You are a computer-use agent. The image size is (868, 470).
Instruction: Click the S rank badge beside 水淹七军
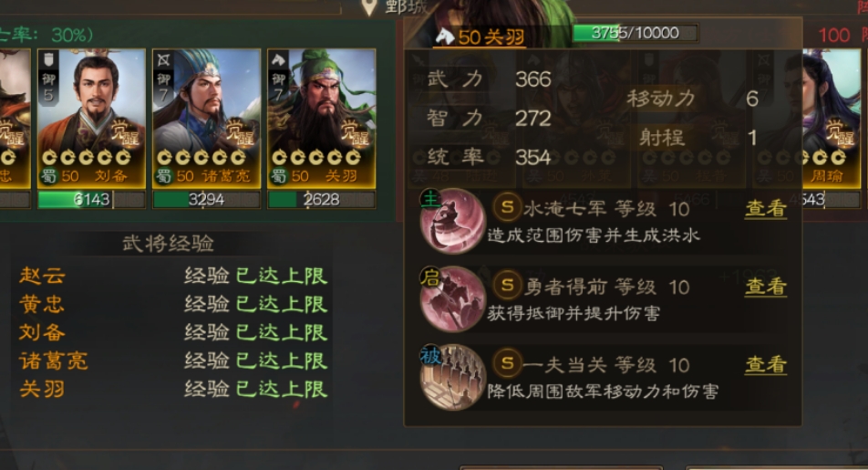(507, 207)
